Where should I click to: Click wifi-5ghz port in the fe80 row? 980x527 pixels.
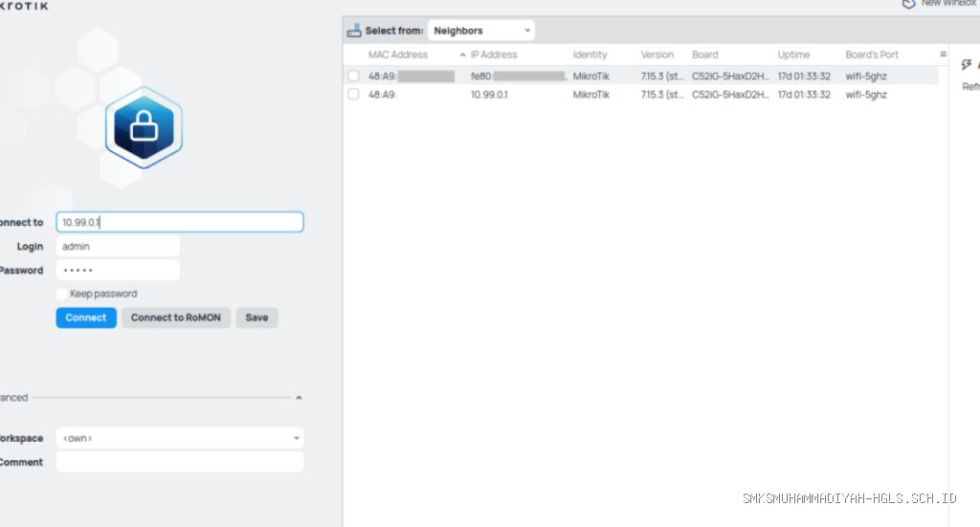pyautogui.click(x=866, y=77)
